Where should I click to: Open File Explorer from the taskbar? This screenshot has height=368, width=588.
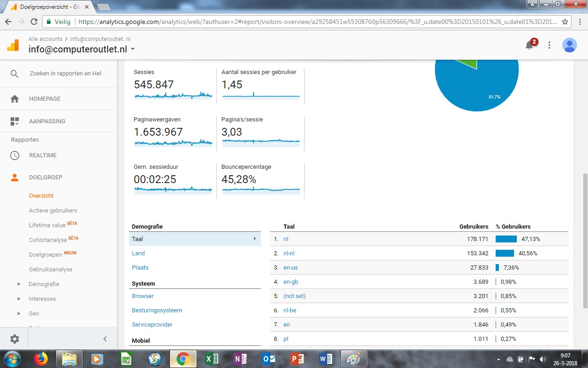(x=69, y=359)
